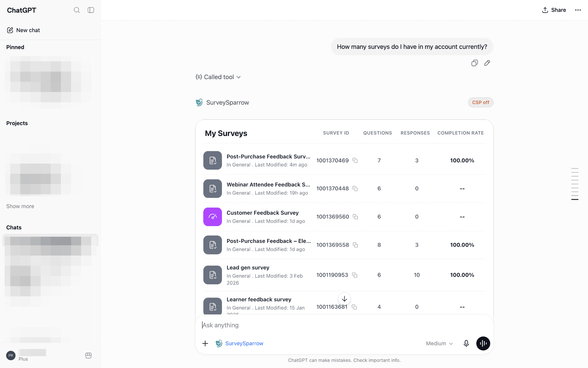Toggle the CSP off badge

click(x=481, y=102)
